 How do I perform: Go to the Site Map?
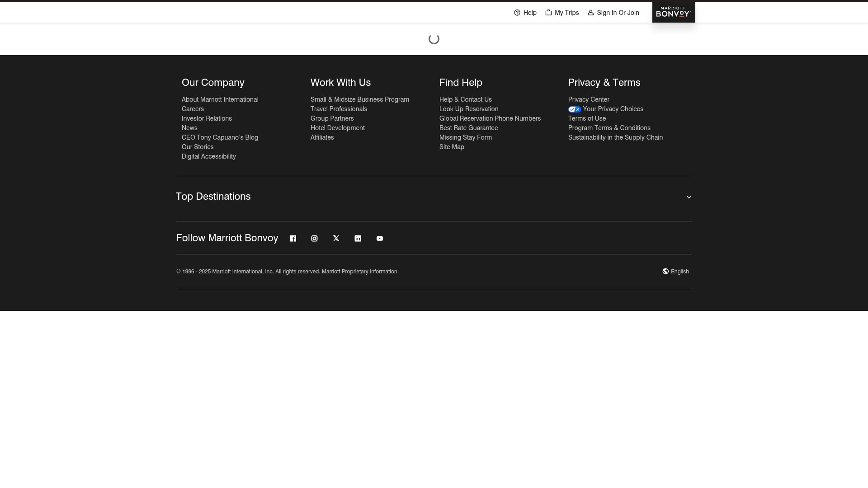pyautogui.click(x=452, y=147)
